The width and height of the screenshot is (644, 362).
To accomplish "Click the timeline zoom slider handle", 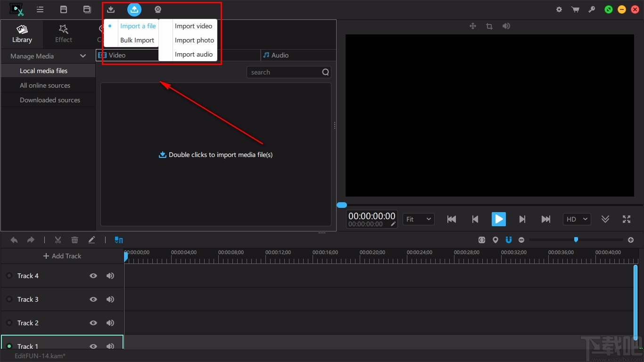I will pos(576,240).
